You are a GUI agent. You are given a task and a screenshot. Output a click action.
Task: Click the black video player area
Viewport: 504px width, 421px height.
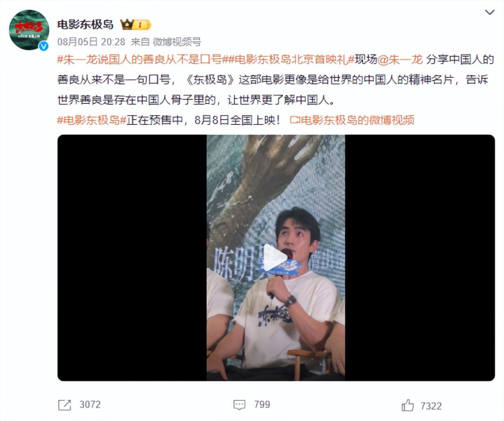(276, 258)
